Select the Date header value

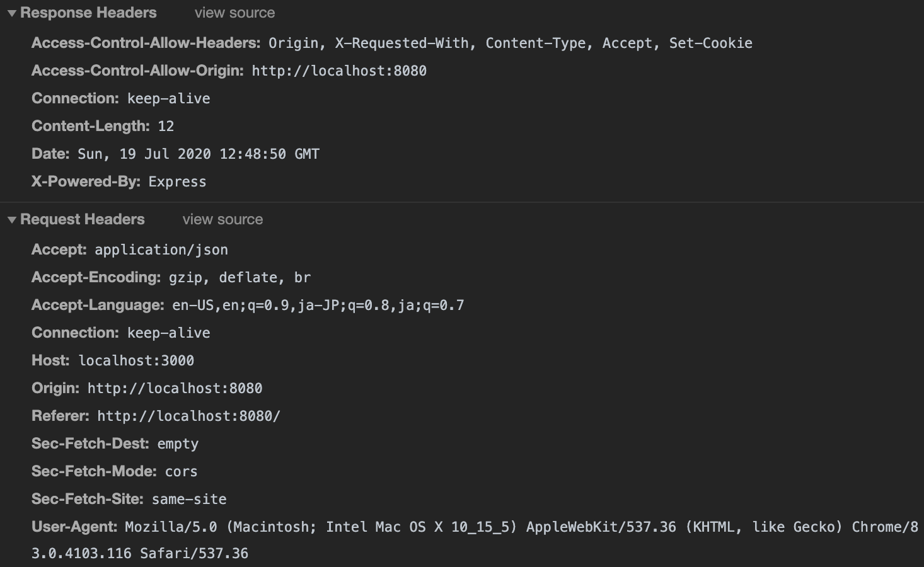pos(199,154)
